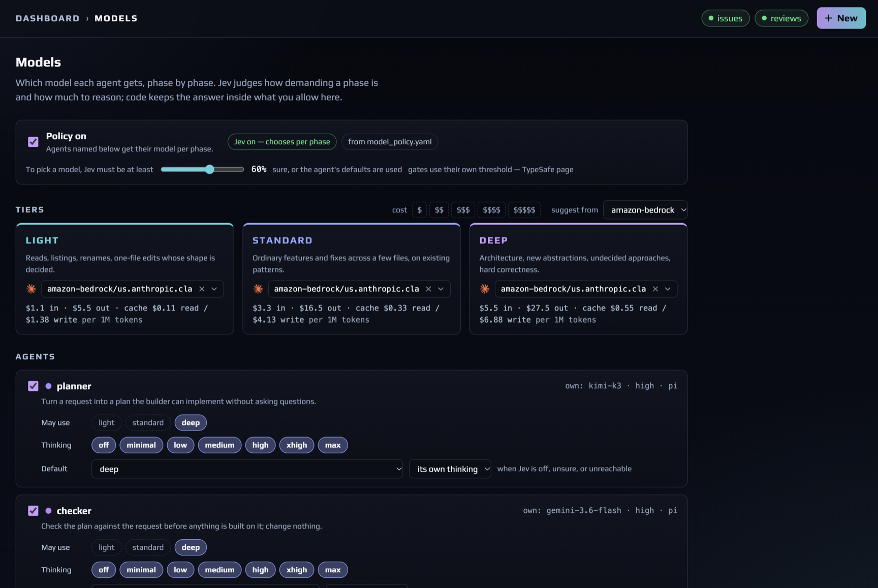Click the Anthropic logo in Light tier

click(32, 289)
